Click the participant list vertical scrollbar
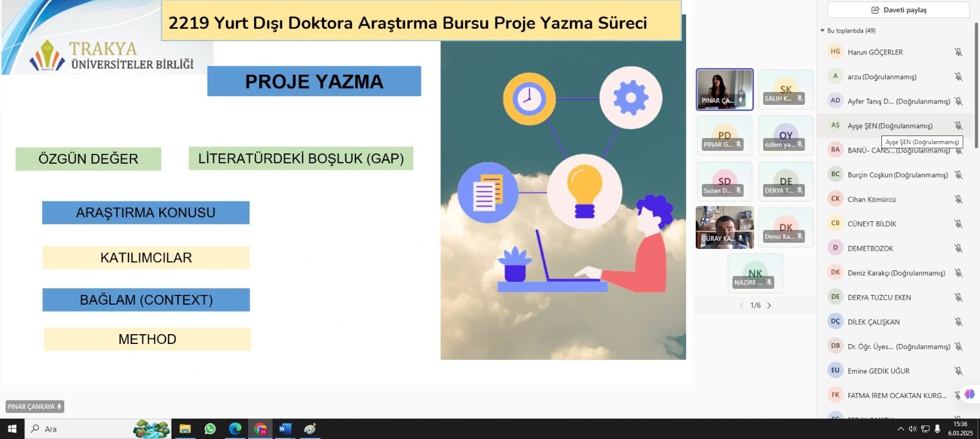This screenshot has height=439, width=980. [x=976, y=86]
